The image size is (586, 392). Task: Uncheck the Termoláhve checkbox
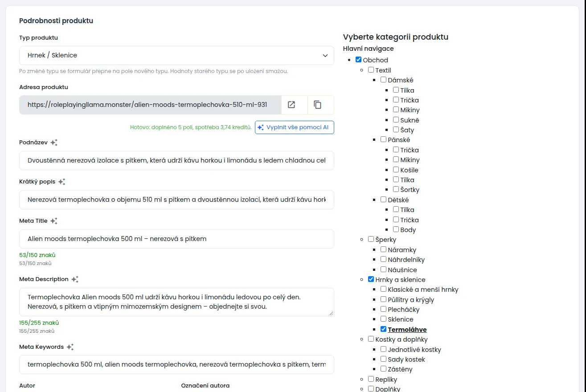[383, 329]
